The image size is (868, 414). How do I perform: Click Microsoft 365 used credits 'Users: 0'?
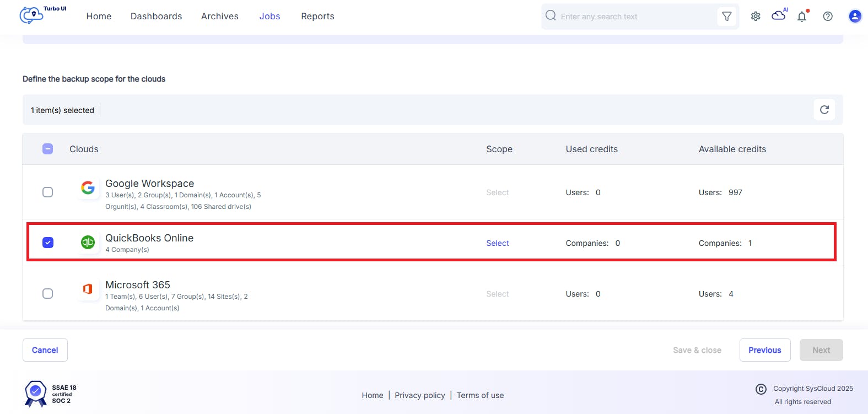pyautogui.click(x=583, y=294)
